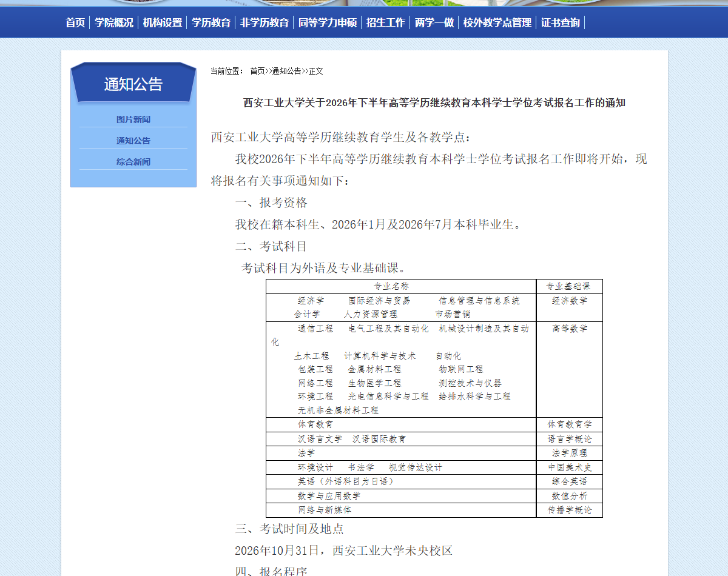The width and height of the screenshot is (728, 576).
Task: Click the 2026年10月31日 exam date line
Action: 344,551
